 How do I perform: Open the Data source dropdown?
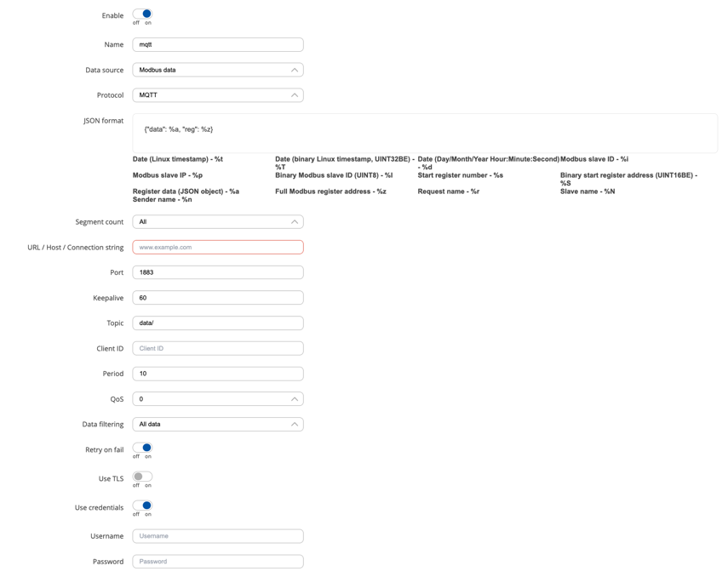217,70
